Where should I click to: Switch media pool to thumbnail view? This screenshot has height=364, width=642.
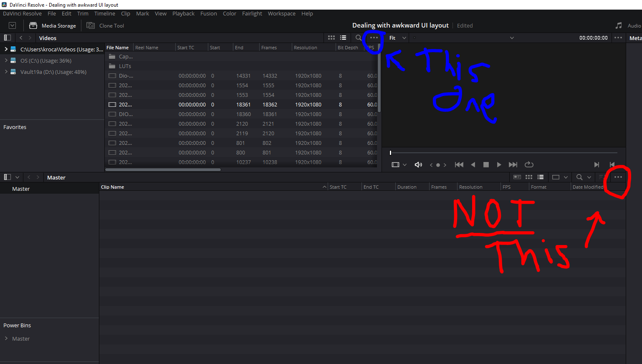coord(529,177)
